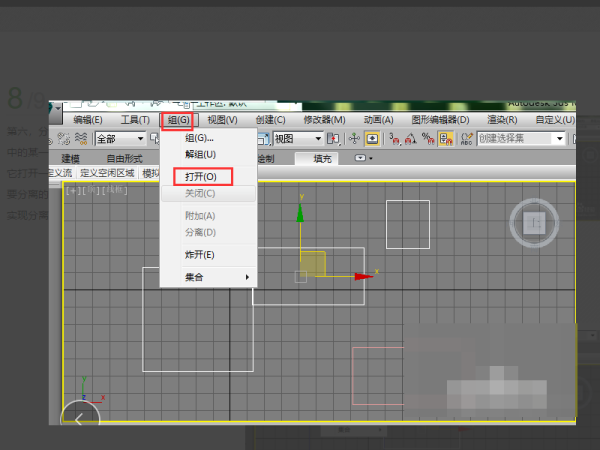Viewport: 600px width, 450px height.
Task: Open the 渲染(R) menu
Action: [502, 120]
